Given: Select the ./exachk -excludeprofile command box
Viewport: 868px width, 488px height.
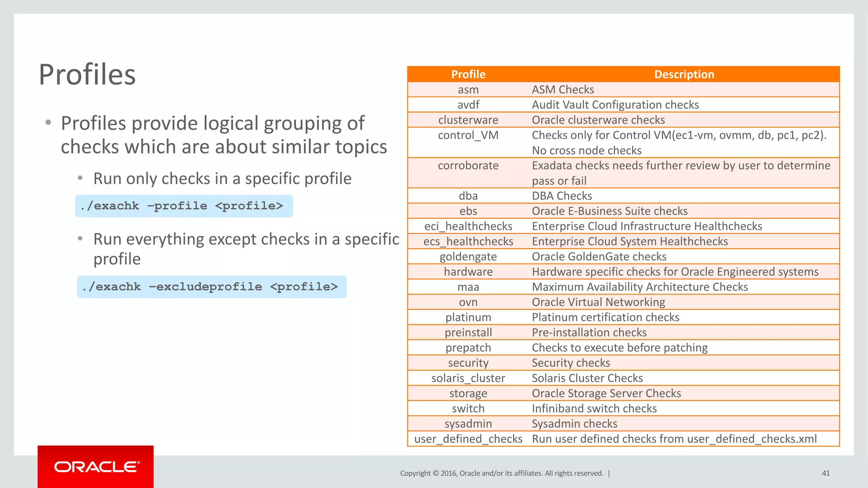Looking at the screenshot, I should click(211, 287).
